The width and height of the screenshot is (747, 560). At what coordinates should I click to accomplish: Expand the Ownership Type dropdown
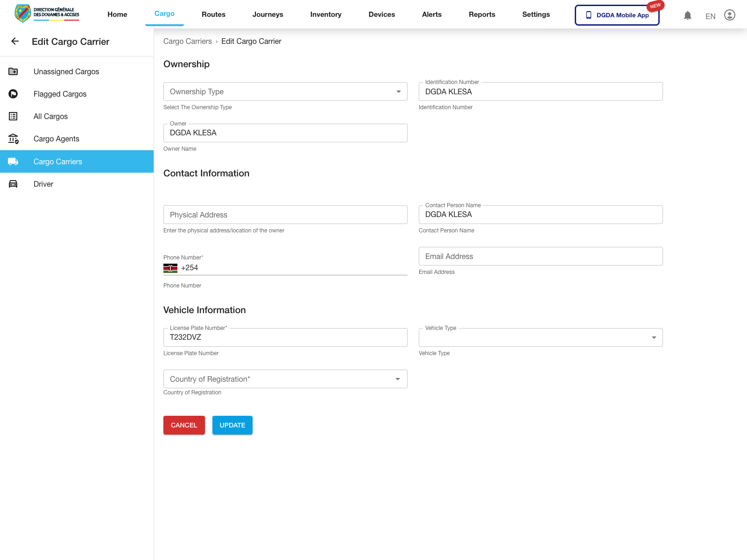[285, 91]
